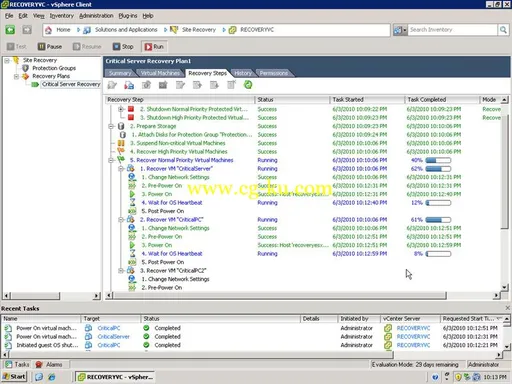Open the Plug-ins menu

coord(128,16)
